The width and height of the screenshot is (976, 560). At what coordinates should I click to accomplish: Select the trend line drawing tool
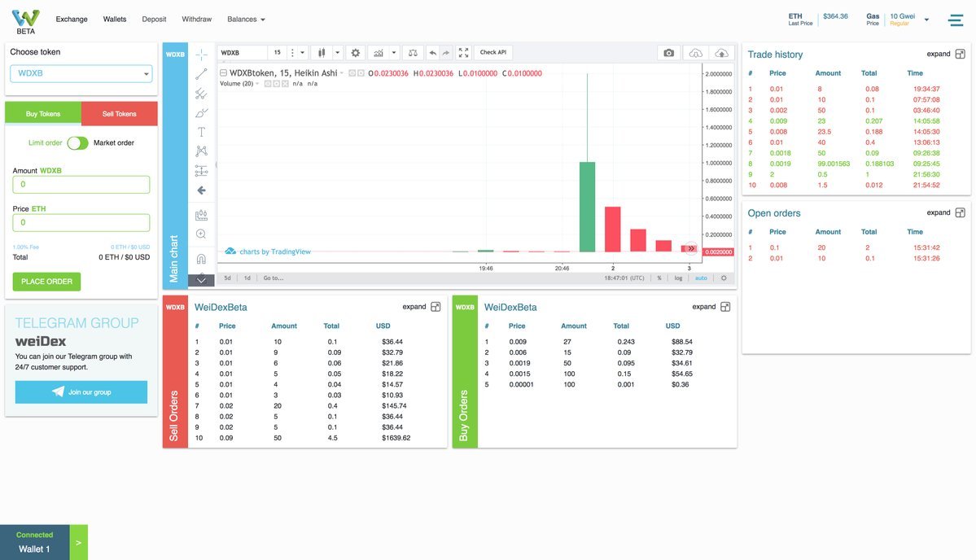coord(201,74)
